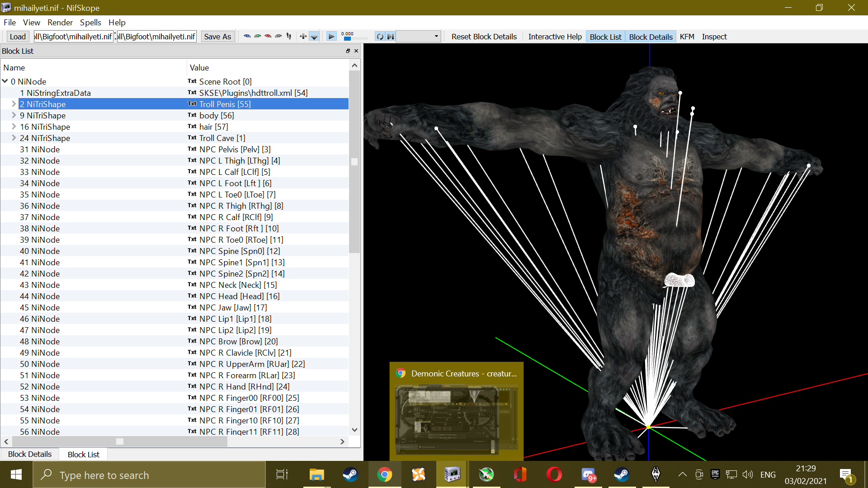Switch to User view (gray eye icon)
Screen dimensions: 868x488
278,37
